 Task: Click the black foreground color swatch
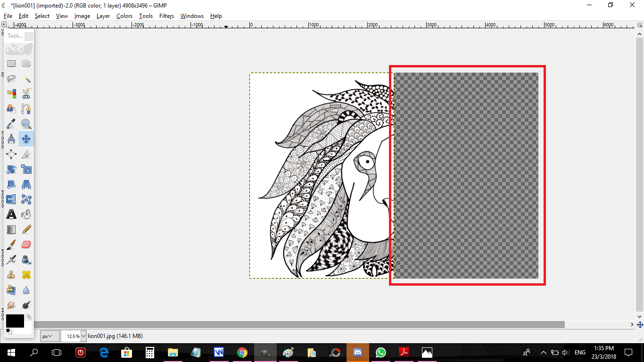tap(15, 321)
